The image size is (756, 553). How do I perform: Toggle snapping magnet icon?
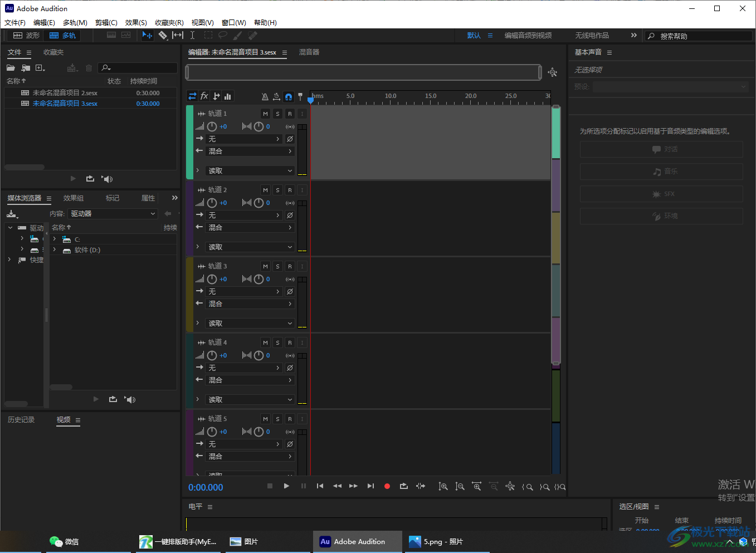click(x=289, y=97)
